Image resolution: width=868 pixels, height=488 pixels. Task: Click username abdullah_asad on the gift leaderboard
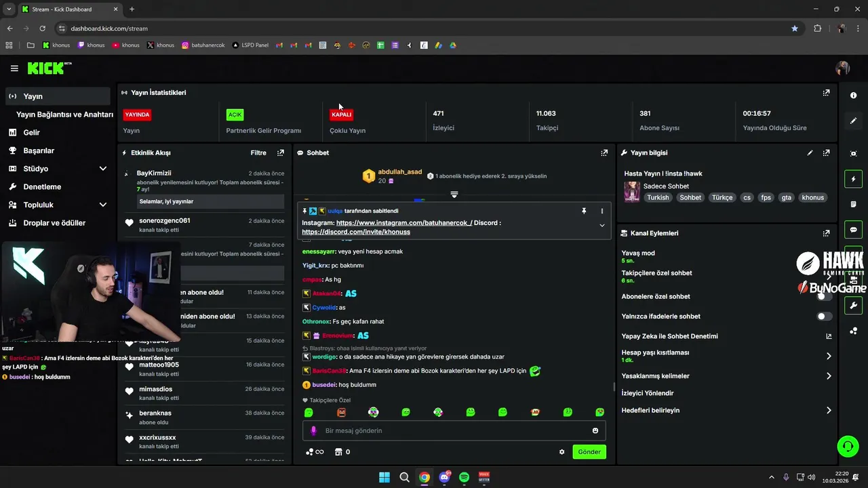[x=400, y=172]
